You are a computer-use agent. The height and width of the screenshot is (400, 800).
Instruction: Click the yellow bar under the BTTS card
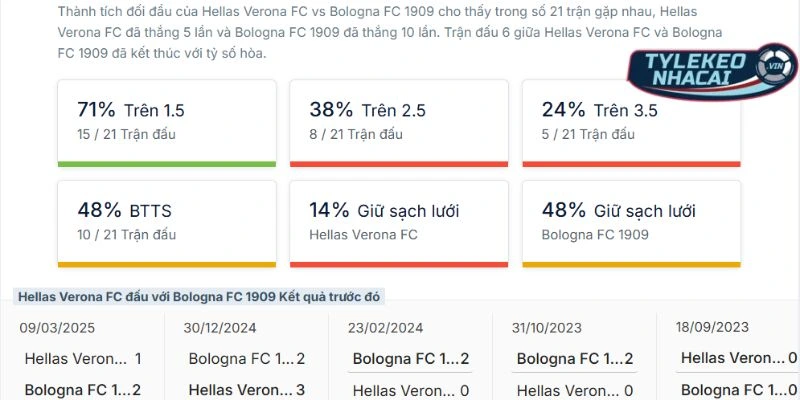[x=166, y=264]
